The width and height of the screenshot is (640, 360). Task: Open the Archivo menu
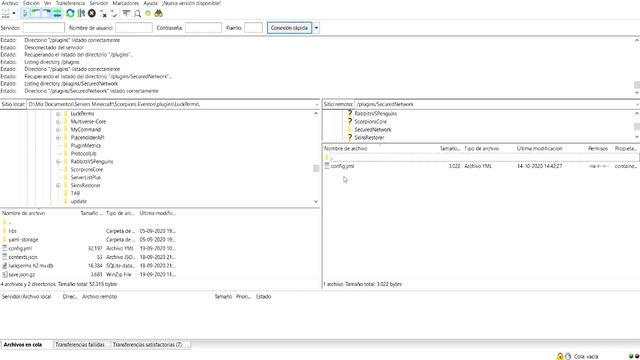[10, 3]
